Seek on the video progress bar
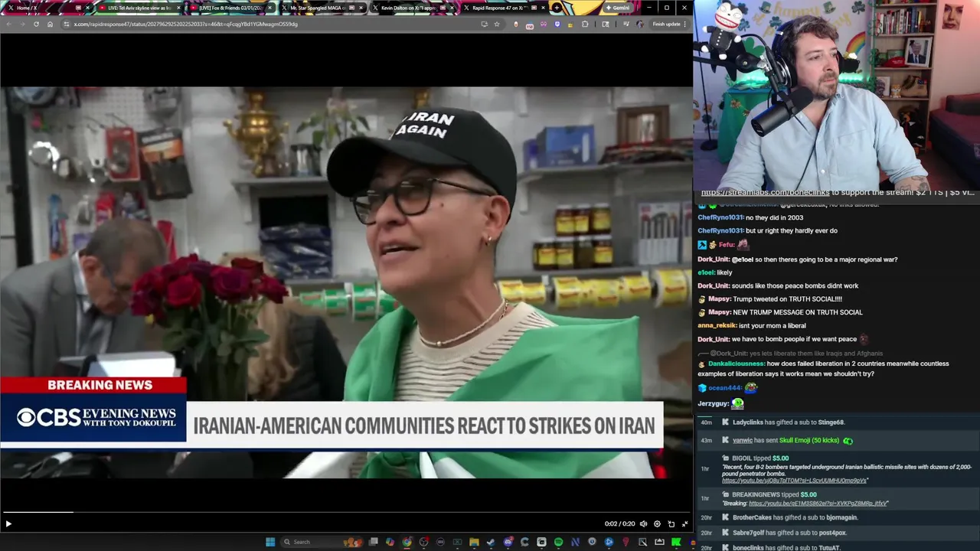980x551 pixels. pos(346,512)
